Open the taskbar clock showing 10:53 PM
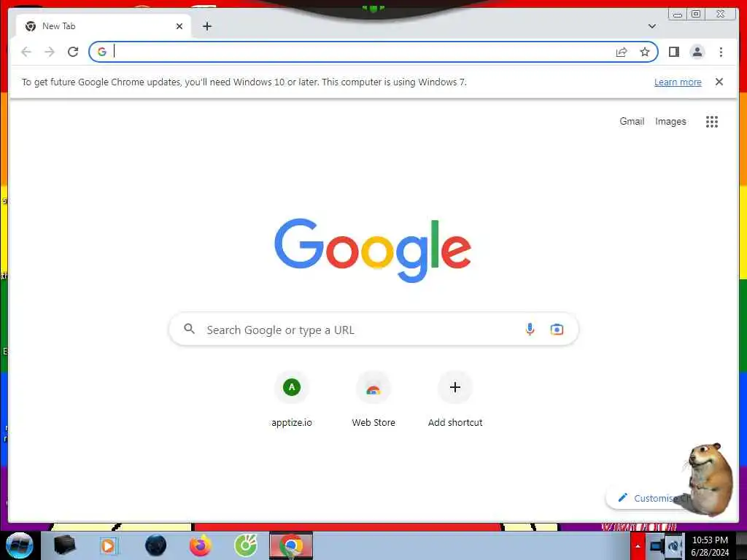The width and height of the screenshot is (747, 560). 710,546
